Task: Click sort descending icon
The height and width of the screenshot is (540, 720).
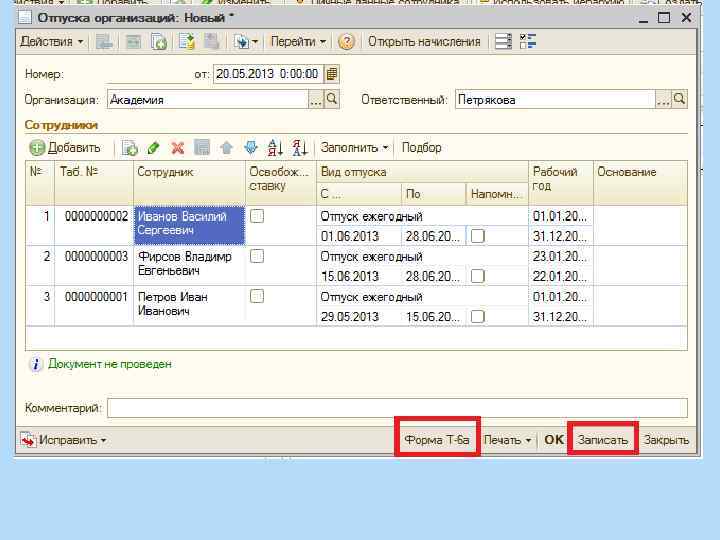Action: [x=299, y=148]
